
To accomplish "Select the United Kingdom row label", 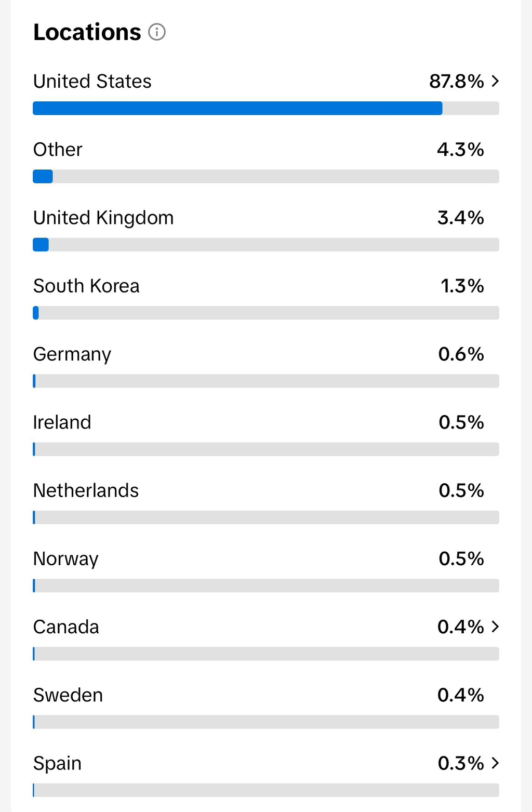I will [103, 218].
